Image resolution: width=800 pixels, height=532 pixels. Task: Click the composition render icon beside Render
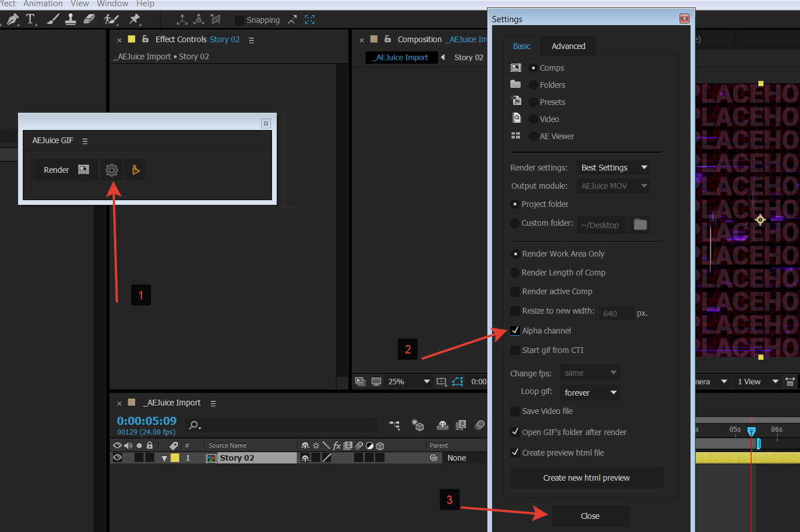pos(83,169)
